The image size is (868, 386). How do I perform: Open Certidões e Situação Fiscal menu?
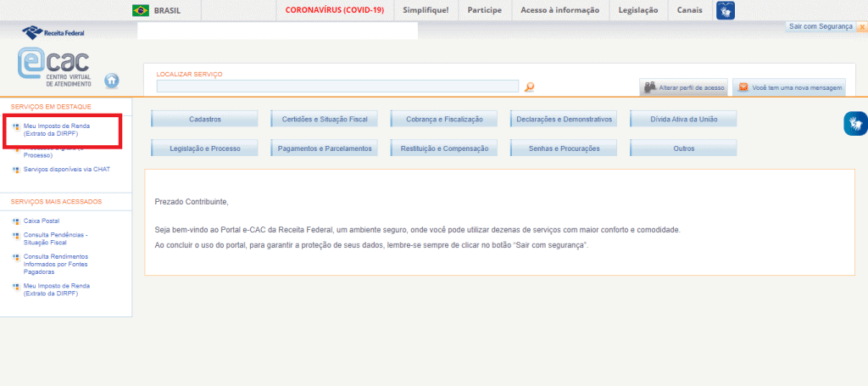325,119
